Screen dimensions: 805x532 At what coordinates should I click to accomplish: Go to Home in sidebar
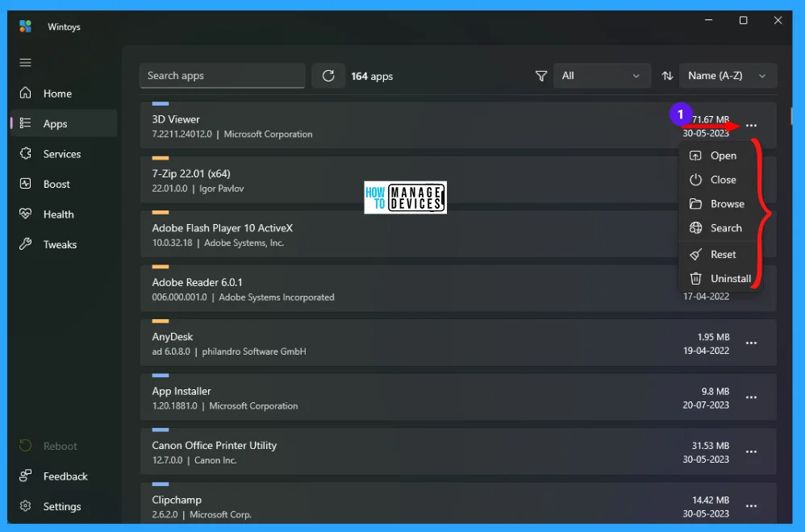click(64, 94)
